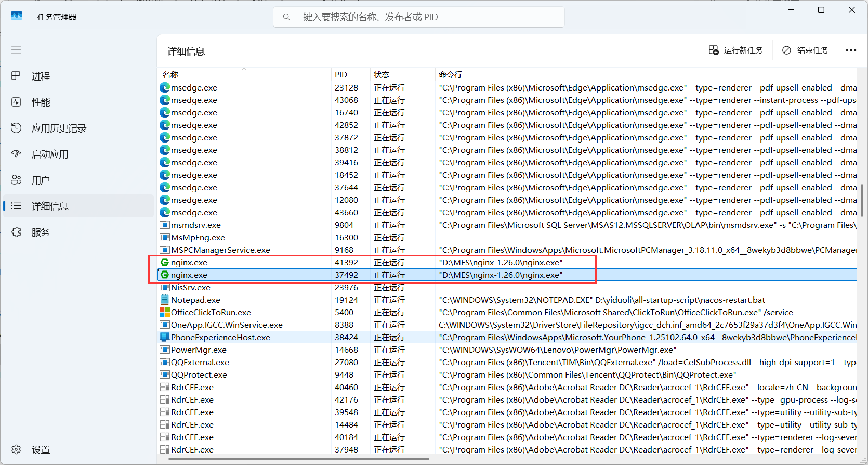Click the nacos-restart.bat command line cell
Screen dimensions: 868x465
[602, 300]
